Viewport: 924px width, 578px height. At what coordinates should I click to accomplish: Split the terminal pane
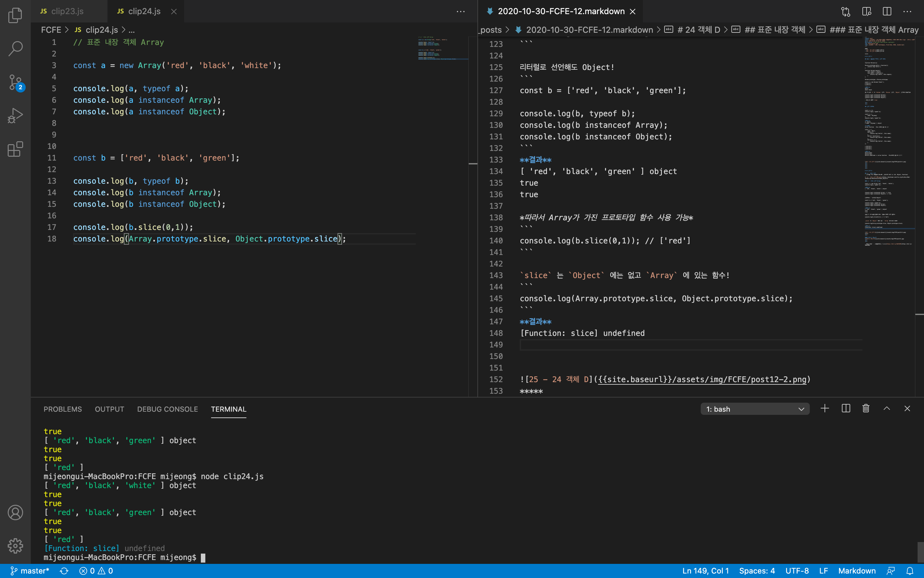pyautogui.click(x=846, y=409)
